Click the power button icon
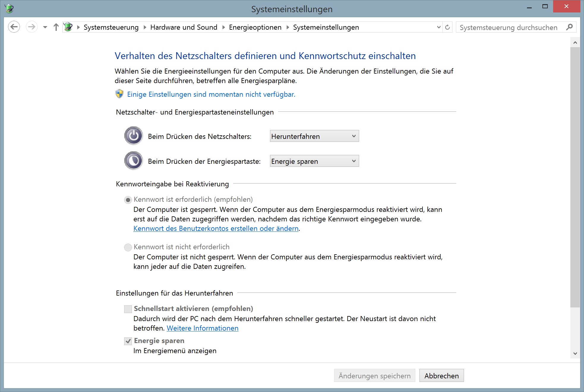Image resolution: width=584 pixels, height=392 pixels. (x=133, y=136)
